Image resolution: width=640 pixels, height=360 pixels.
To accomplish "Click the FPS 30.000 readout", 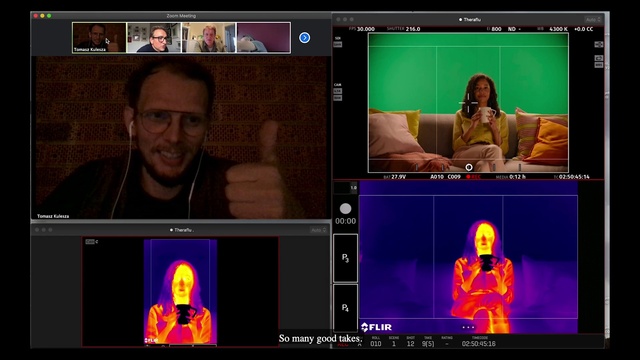I will (x=362, y=29).
